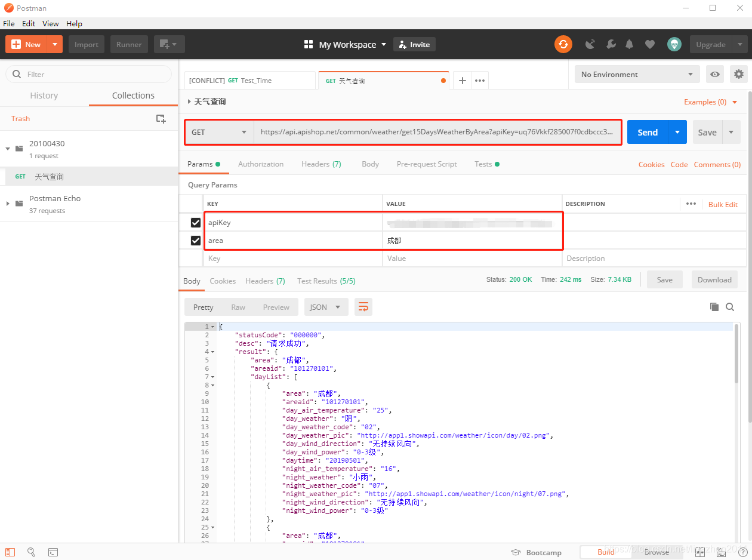This screenshot has width=752, height=560.
Task: Open manage environments gear icon
Action: coord(739,74)
